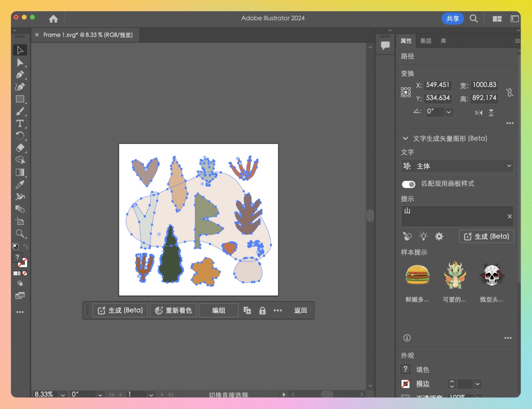The height and width of the screenshot is (409, 532).
Task: Open the properties panel menu icon
Action: 517,41
